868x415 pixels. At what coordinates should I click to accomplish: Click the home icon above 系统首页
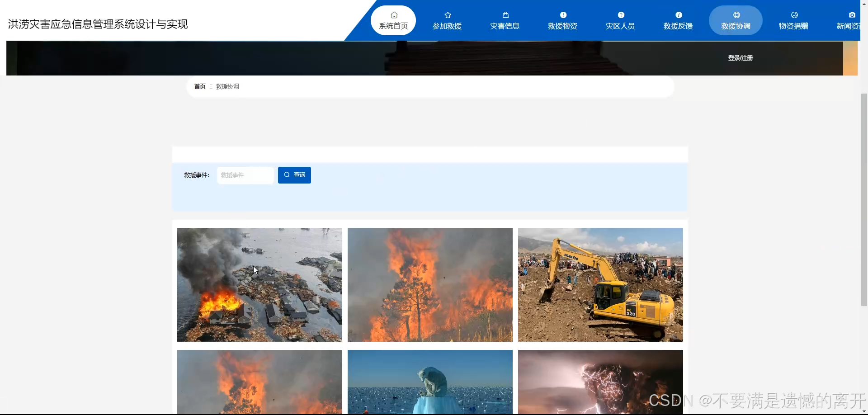(x=394, y=15)
